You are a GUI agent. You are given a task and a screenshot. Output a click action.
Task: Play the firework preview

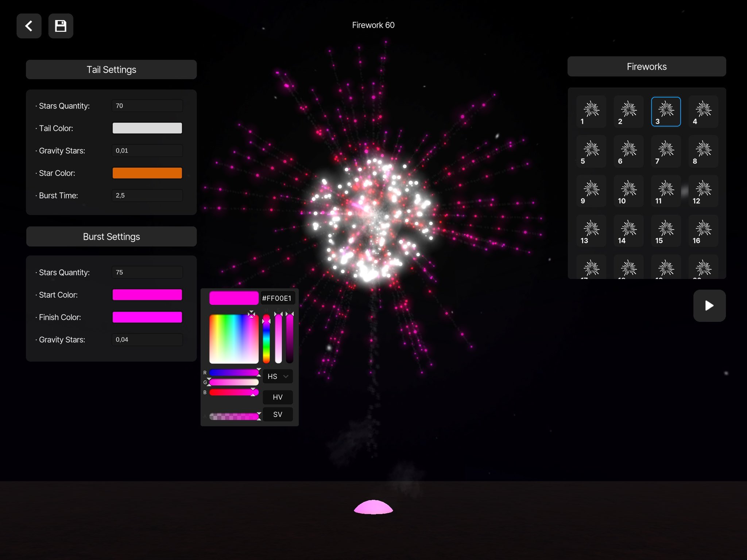pos(709,306)
